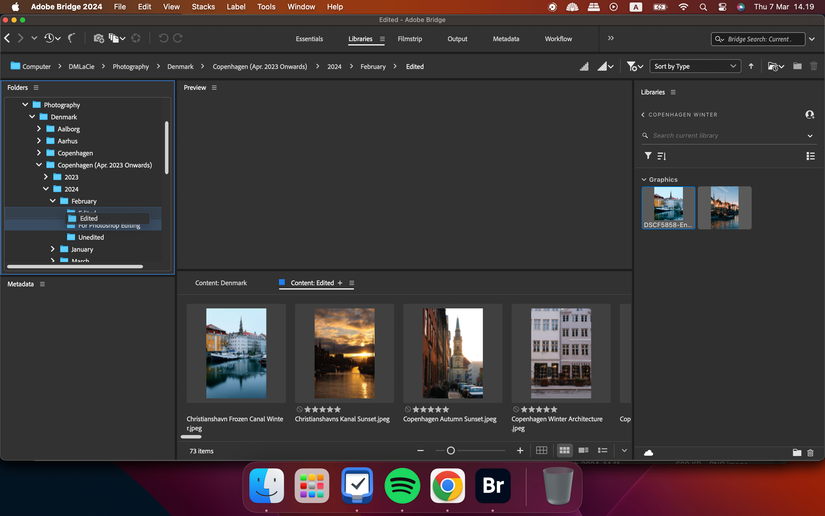The width and height of the screenshot is (825, 516).
Task: Switch content to details view
Action: (583, 451)
